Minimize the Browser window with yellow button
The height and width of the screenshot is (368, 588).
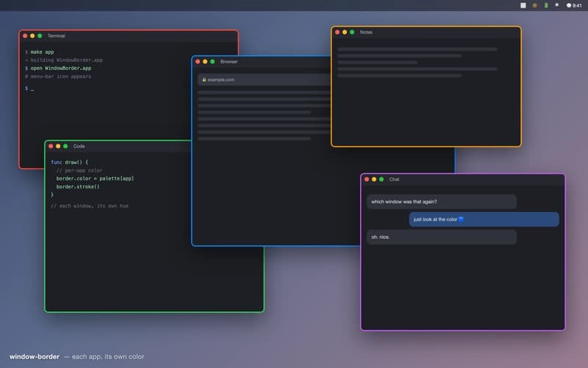point(205,62)
